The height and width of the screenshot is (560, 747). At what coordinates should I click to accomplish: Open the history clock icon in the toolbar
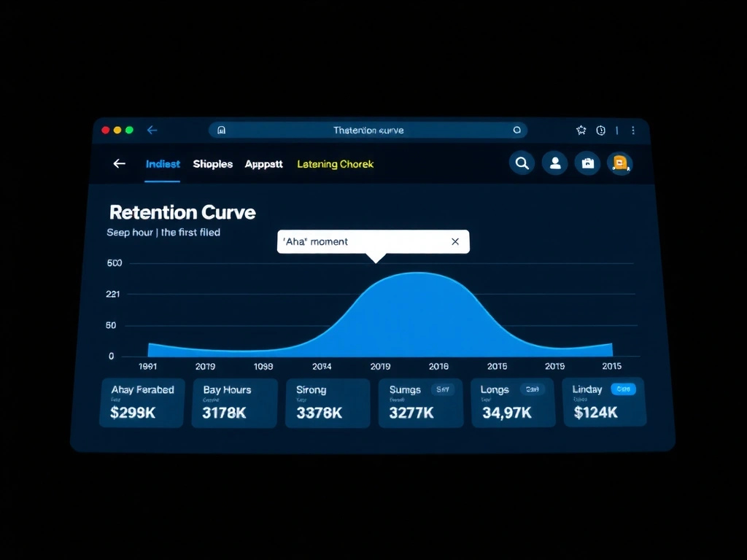(x=600, y=130)
